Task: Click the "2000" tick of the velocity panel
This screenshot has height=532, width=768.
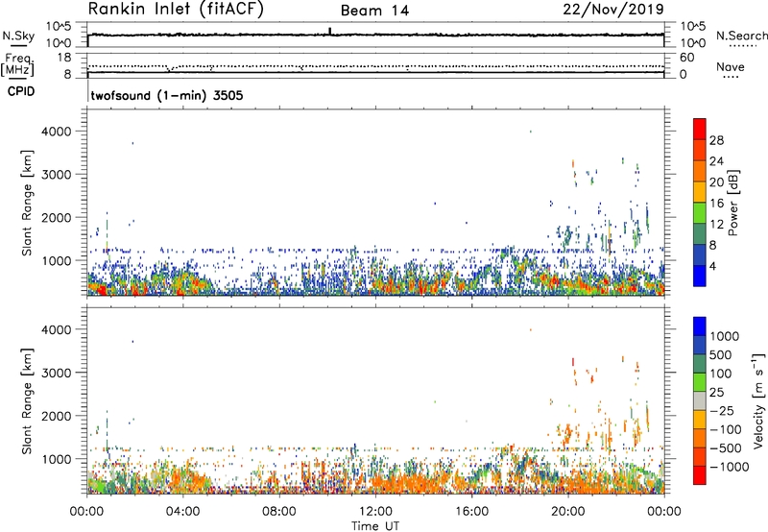Action: coord(57,416)
